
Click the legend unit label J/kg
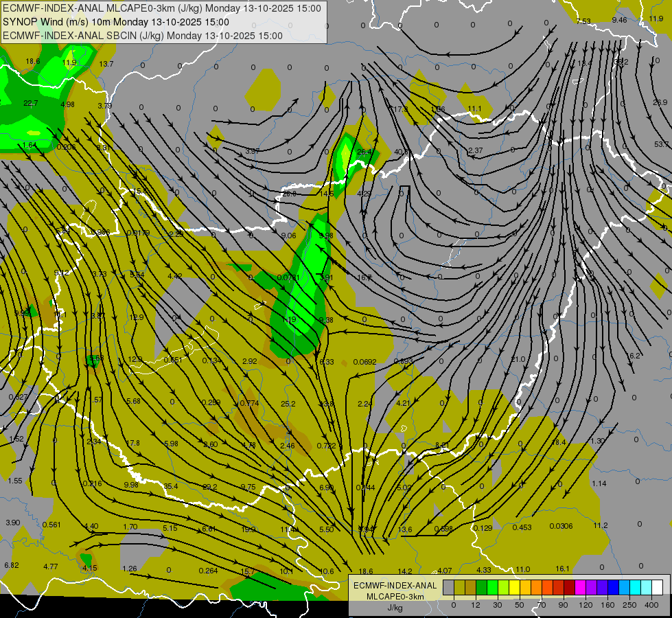pos(395,608)
